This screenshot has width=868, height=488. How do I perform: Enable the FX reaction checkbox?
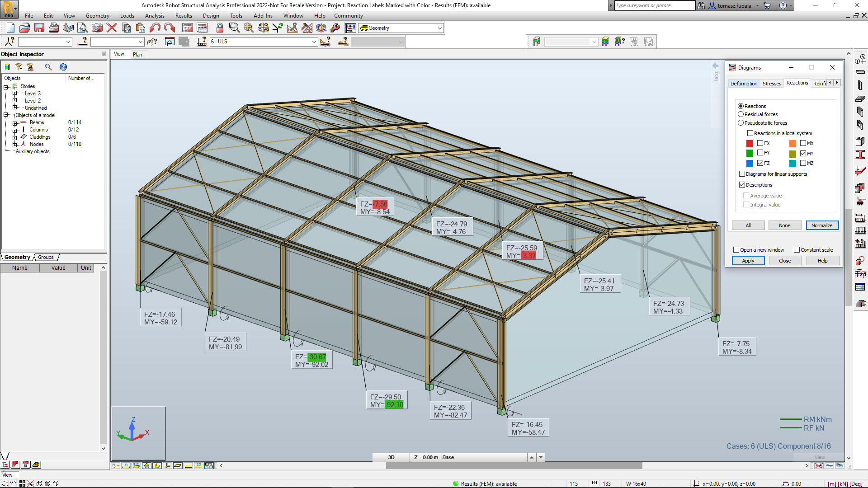[x=760, y=143]
